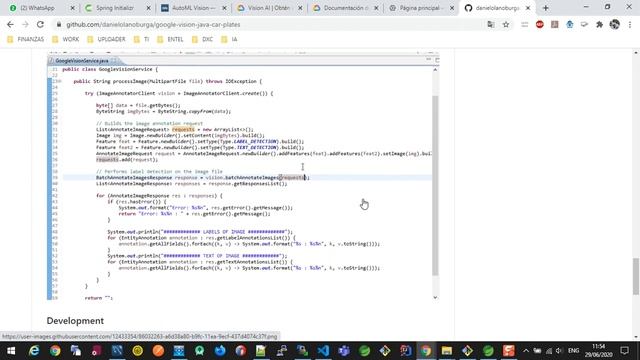Open the WORK bookmarks folder
This screenshot has height=360, width=640.
click(x=66, y=39)
